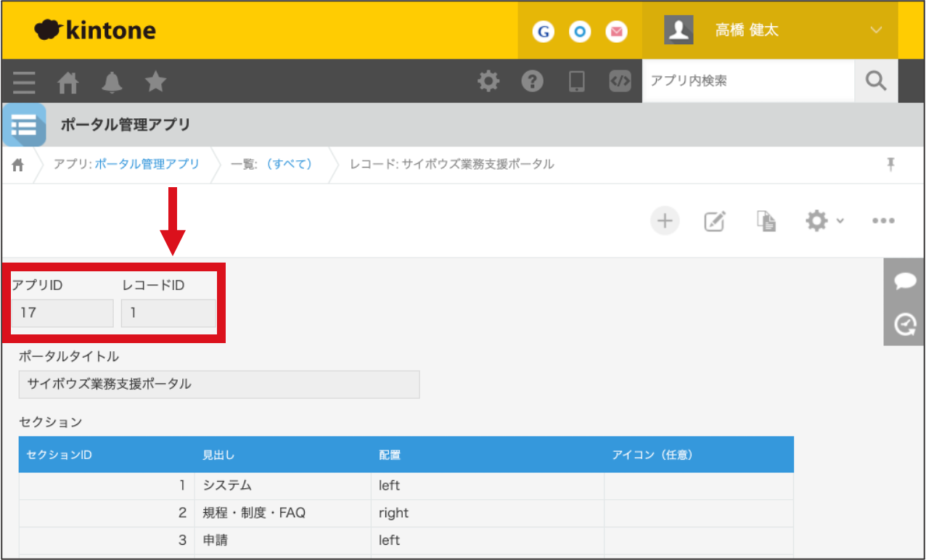
Task: Open the app settings gear dropdown
Action: 824,221
